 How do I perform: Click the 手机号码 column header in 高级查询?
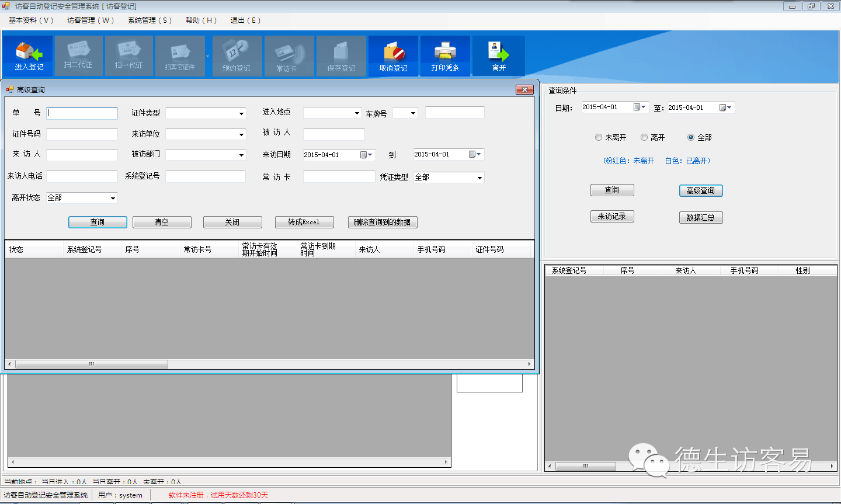pyautogui.click(x=443, y=249)
